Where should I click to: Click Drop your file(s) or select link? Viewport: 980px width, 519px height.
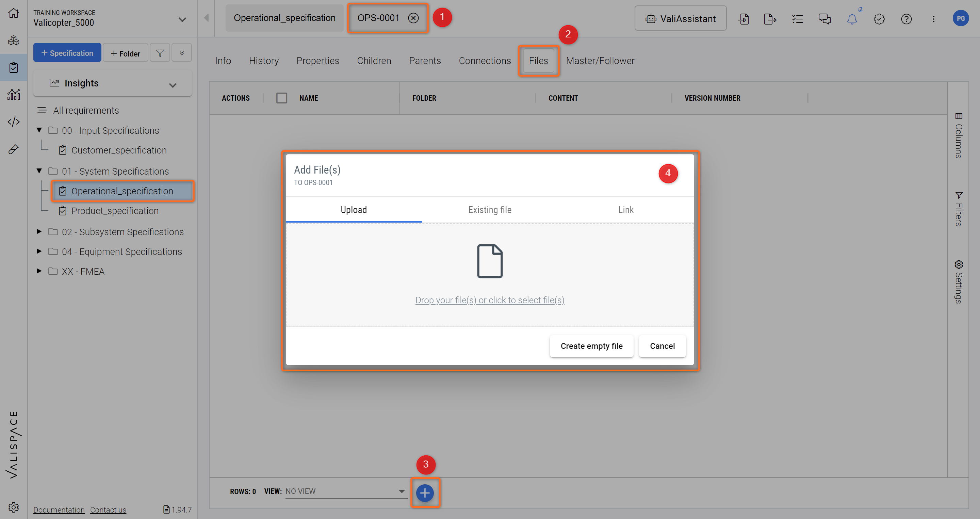point(490,300)
